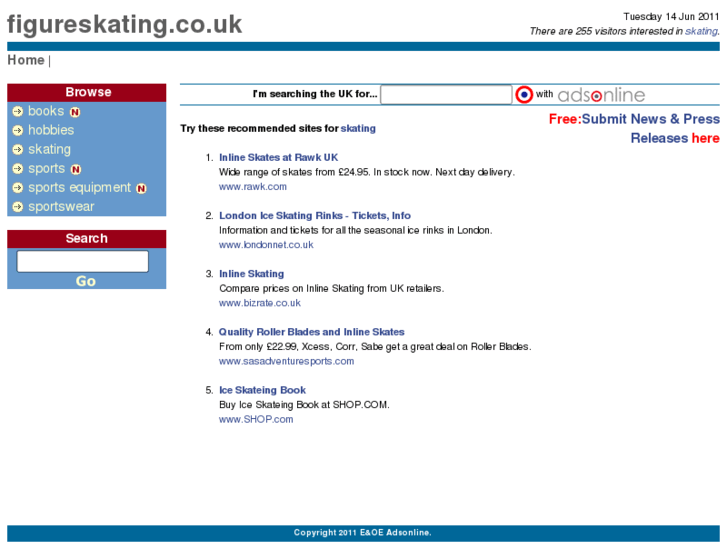The height and width of the screenshot is (545, 727).
Task: Click the N badge next to books
Action: coord(75,112)
